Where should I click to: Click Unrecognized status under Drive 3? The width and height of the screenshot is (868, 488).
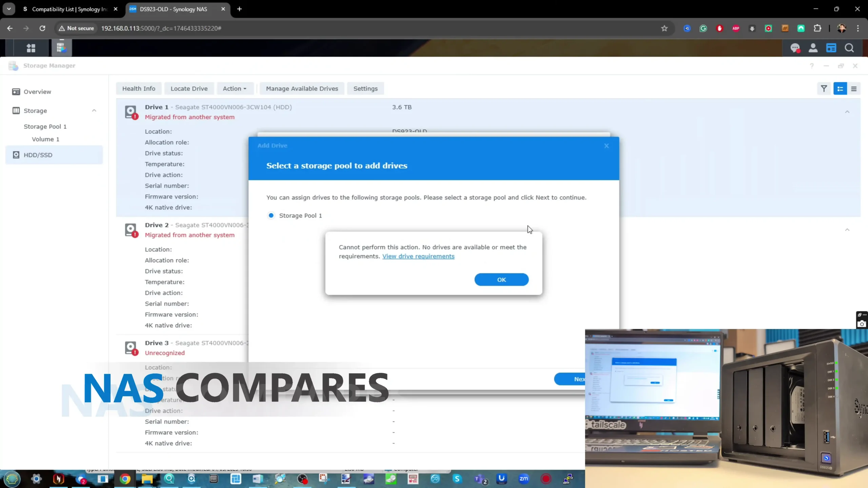165,353
